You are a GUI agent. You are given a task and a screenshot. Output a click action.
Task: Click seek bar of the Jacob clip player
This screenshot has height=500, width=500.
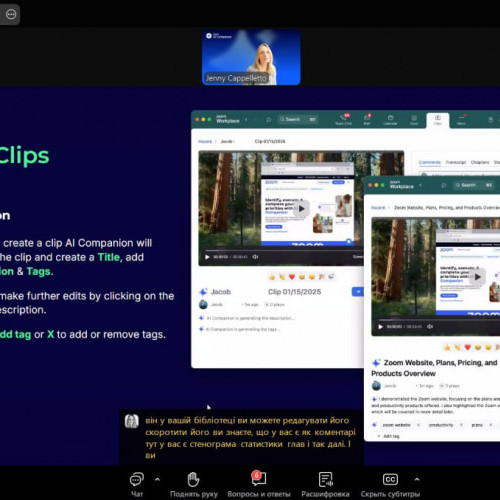[283, 250]
